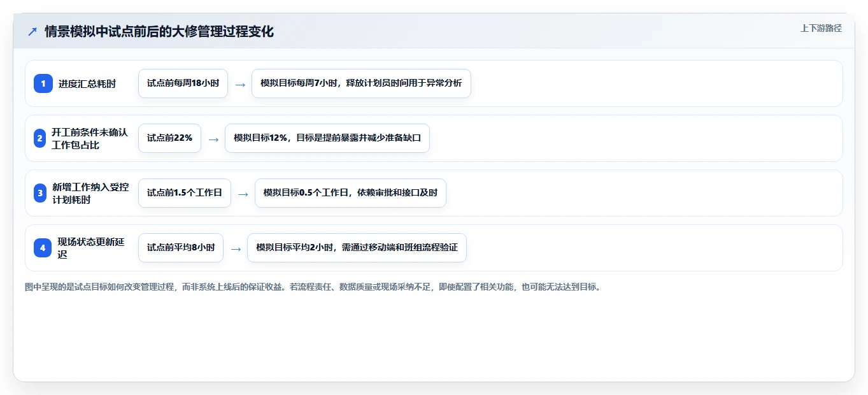Click step badge 3 for 新增工作纳入受控计划耗时
Image resolution: width=868 pixels, height=395 pixels.
tap(40, 193)
